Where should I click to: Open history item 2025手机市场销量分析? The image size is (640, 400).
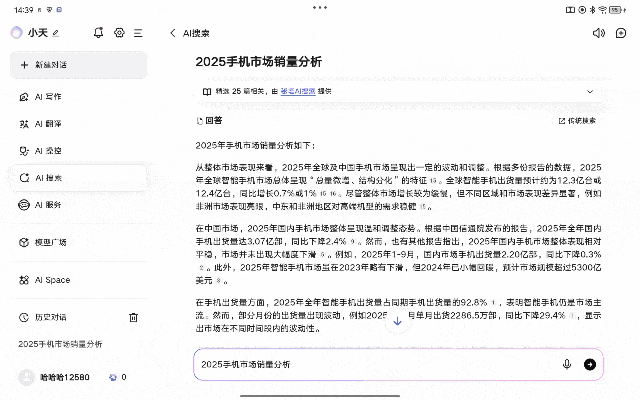(x=60, y=344)
